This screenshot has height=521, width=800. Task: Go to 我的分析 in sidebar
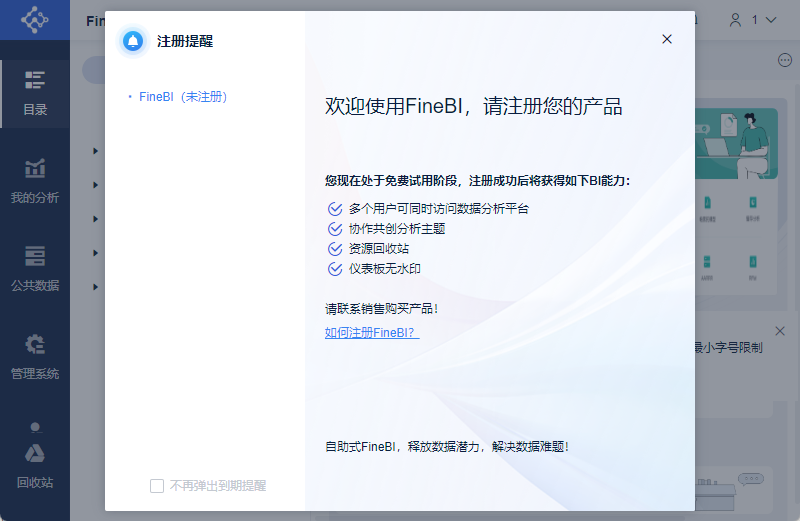(x=35, y=181)
